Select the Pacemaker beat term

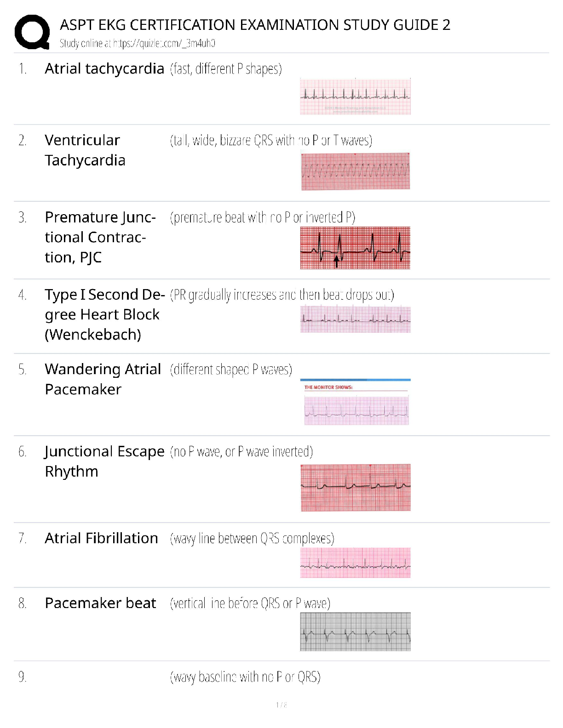[x=100, y=603]
